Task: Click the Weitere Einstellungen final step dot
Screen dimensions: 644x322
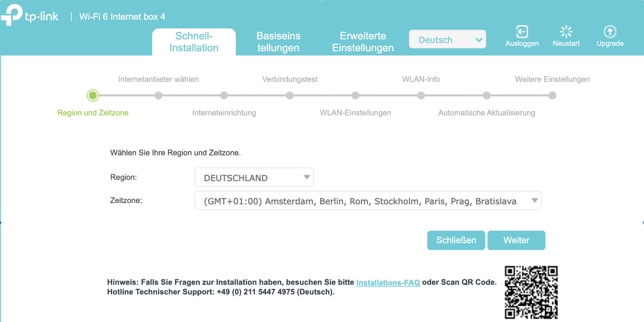Action: tap(552, 95)
